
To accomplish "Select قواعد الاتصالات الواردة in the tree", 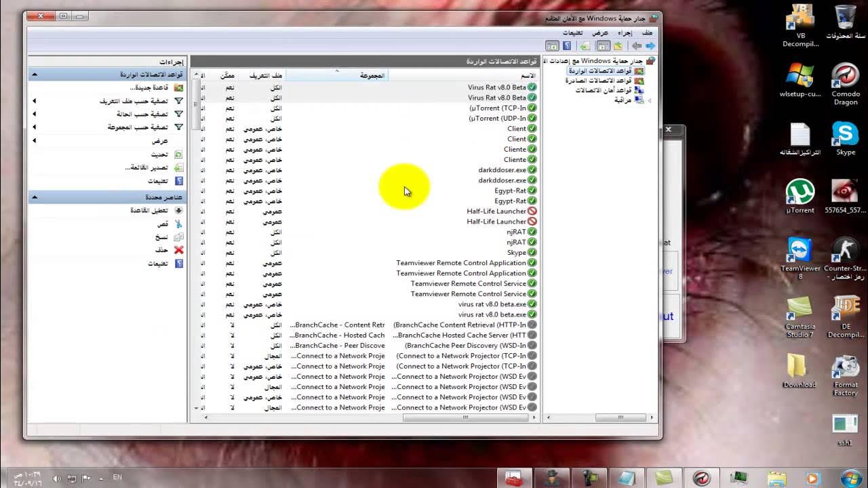I will [x=606, y=71].
